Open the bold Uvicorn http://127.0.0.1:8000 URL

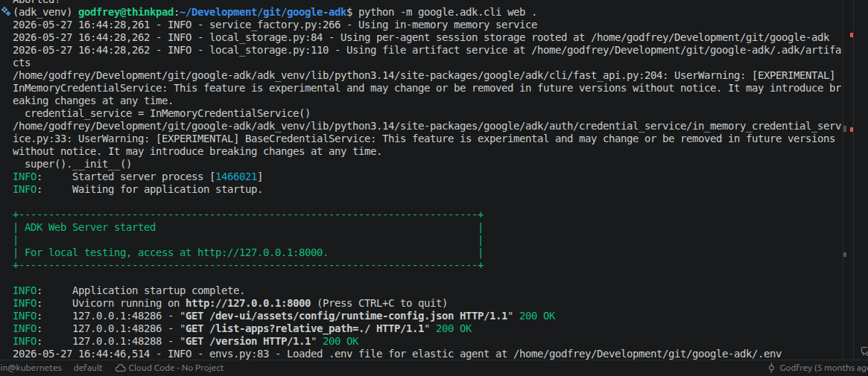point(248,304)
